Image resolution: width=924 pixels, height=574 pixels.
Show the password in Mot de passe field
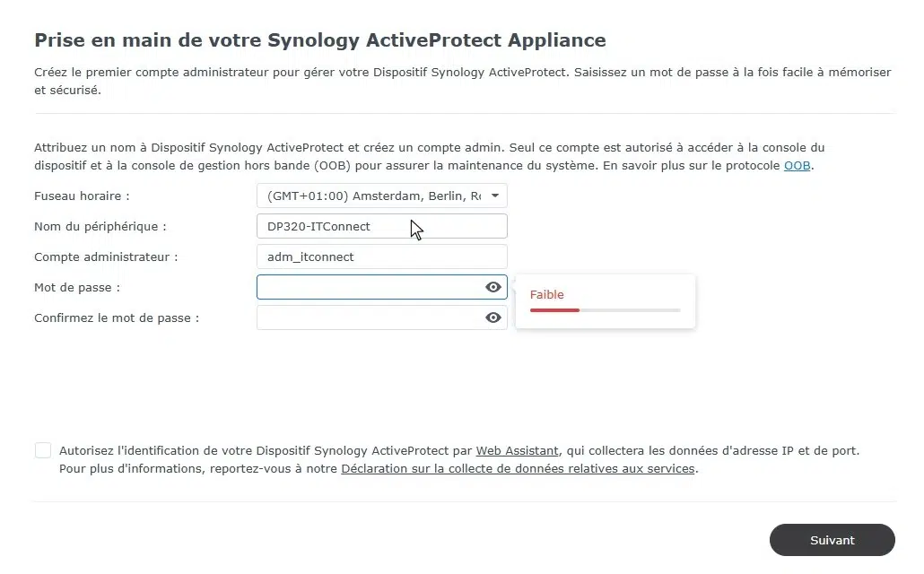click(493, 287)
